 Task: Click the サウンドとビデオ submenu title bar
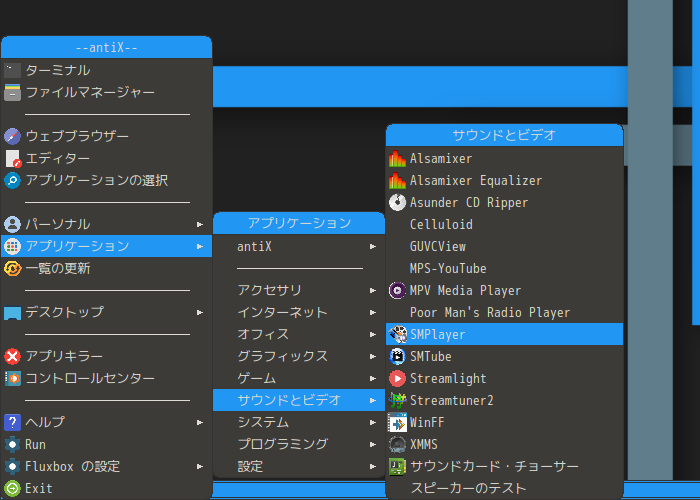click(x=504, y=135)
